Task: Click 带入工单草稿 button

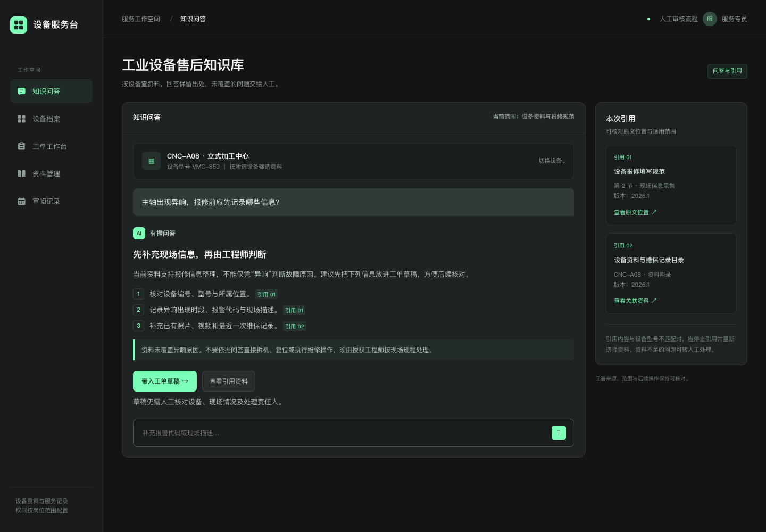Action: pyautogui.click(x=165, y=381)
